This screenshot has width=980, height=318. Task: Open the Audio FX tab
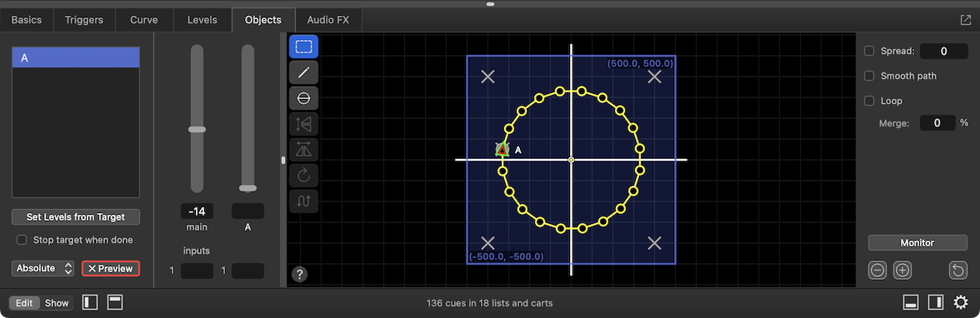[328, 20]
